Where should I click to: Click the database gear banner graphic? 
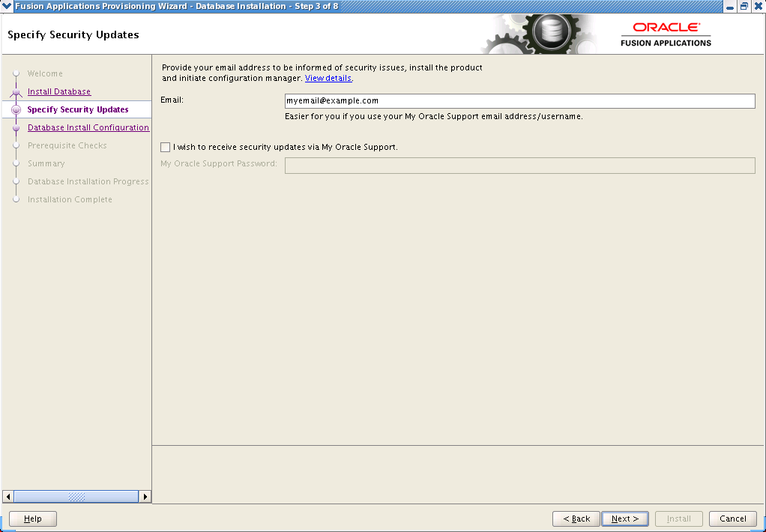[x=539, y=34]
